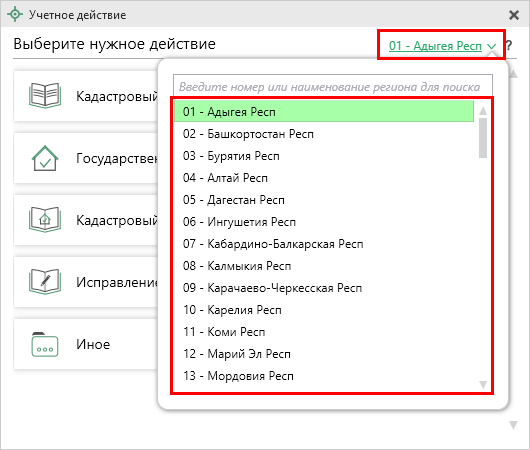Focus the region search input field
The width and height of the screenshot is (530, 450).
(x=333, y=87)
